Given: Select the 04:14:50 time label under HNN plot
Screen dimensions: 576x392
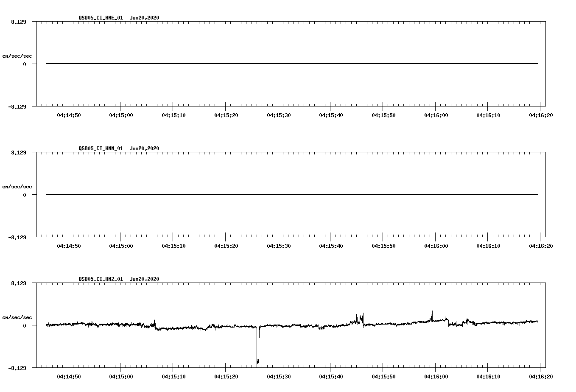Looking at the screenshot, I should coord(69,246).
